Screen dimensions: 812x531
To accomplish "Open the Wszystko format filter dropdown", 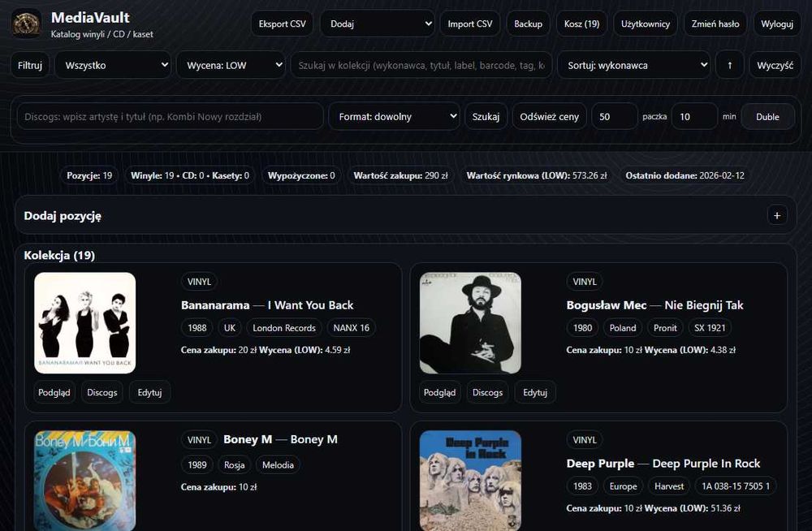I will tap(113, 65).
